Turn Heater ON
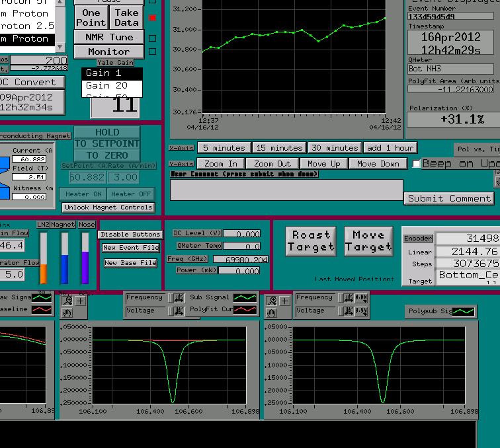This screenshot has width=500, height=448. pyautogui.click(x=83, y=194)
